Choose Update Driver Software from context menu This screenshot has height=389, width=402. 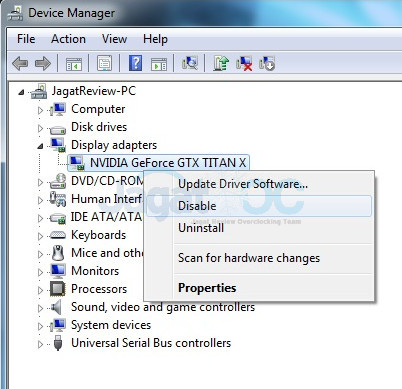pos(259,184)
